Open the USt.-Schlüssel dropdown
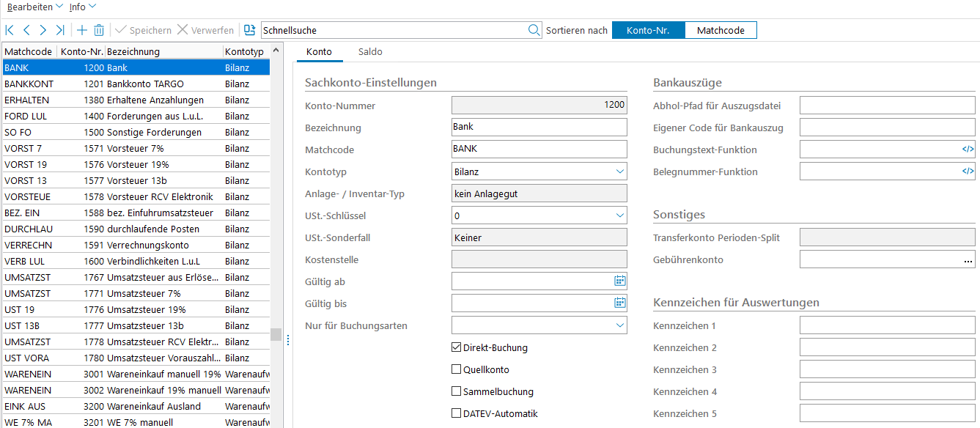980x428 pixels. point(619,215)
